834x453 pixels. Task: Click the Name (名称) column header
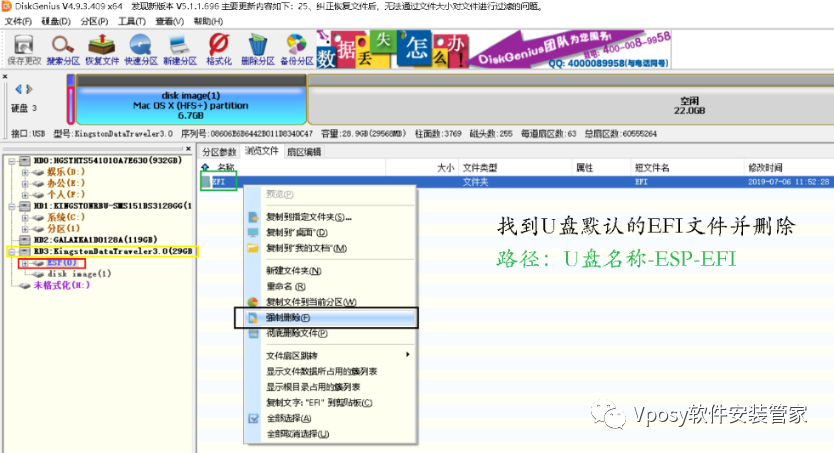tap(226, 168)
